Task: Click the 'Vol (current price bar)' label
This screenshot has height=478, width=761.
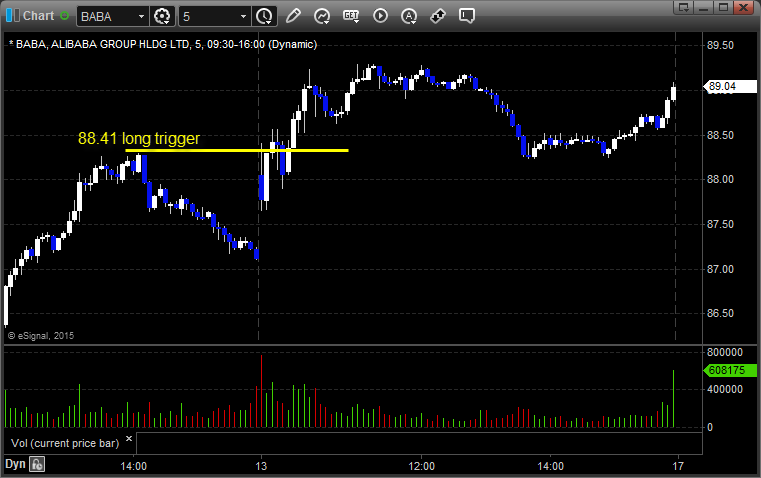Action: (65, 443)
